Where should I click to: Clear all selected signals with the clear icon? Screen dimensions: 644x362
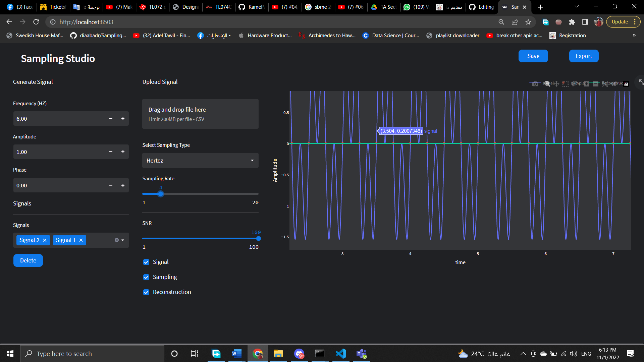click(116, 240)
